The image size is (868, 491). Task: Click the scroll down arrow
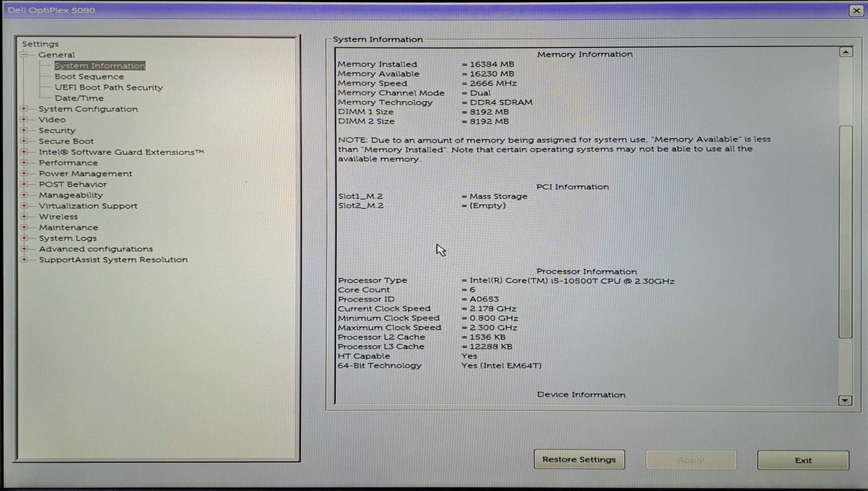coord(846,401)
